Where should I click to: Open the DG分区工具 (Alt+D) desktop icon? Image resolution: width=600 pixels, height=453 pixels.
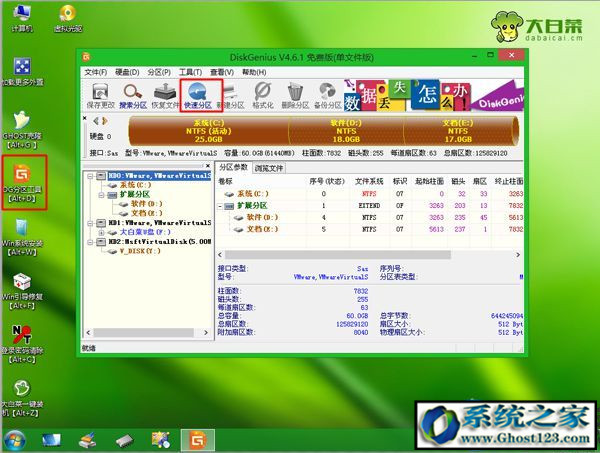click(24, 183)
